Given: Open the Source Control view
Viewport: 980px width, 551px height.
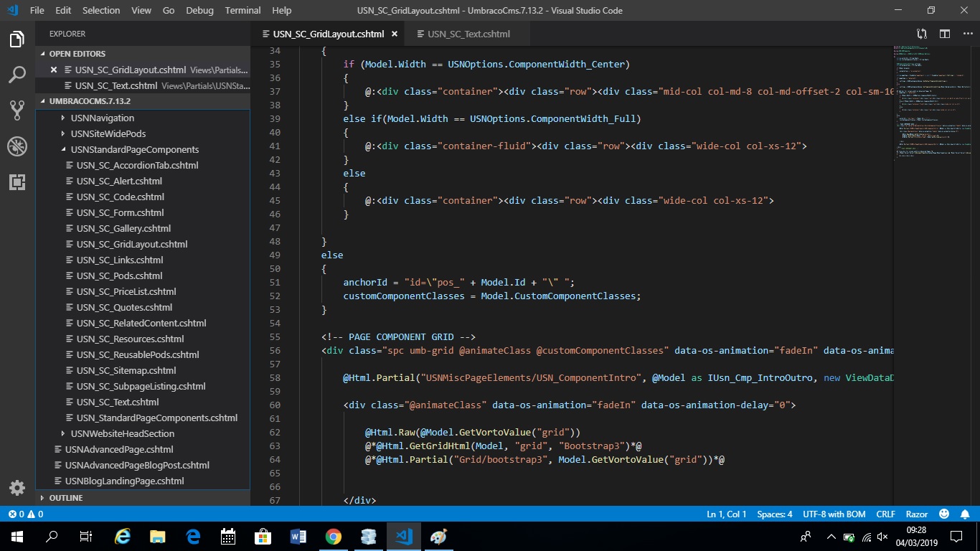Looking at the screenshot, I should click(17, 110).
